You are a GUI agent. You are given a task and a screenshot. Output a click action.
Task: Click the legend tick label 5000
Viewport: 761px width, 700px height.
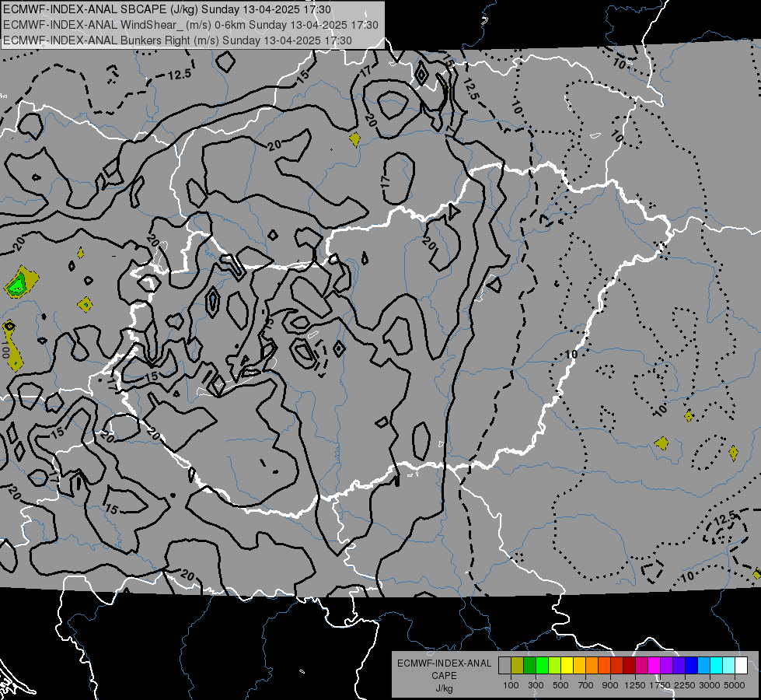tap(735, 685)
